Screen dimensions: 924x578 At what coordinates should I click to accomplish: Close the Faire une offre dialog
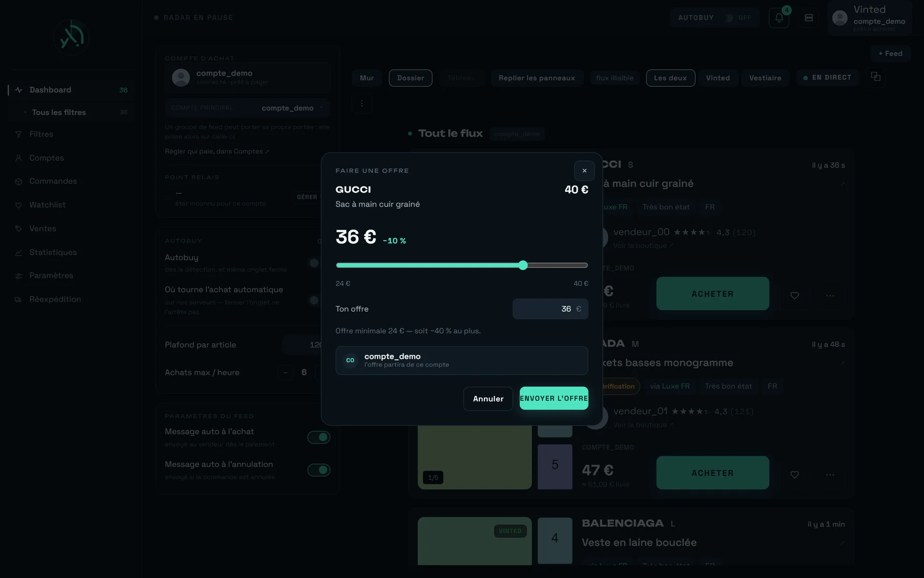pos(584,171)
